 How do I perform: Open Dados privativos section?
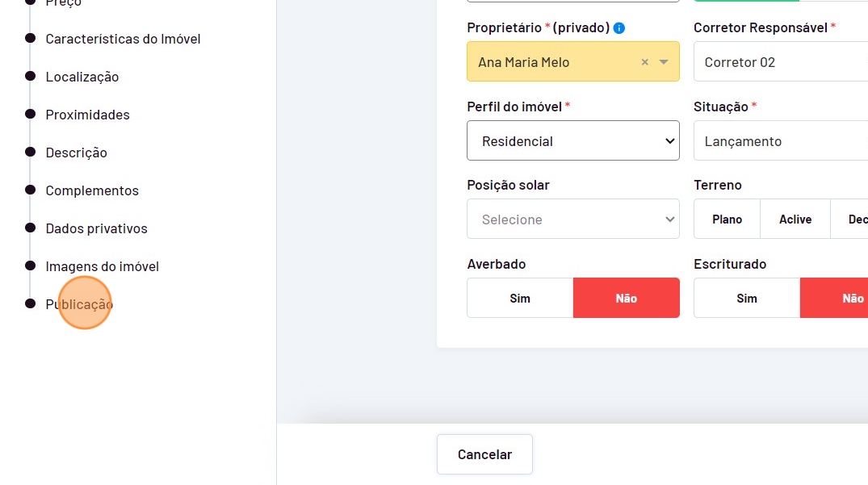[x=96, y=228]
